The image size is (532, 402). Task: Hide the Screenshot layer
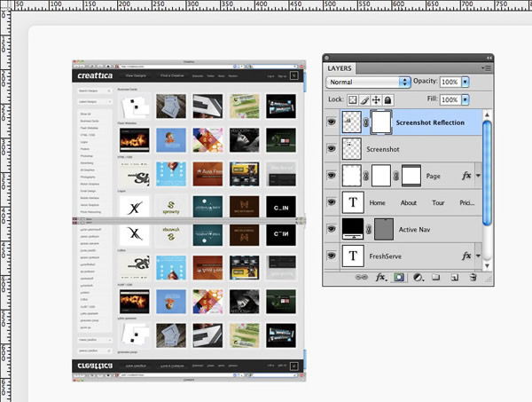pyautogui.click(x=332, y=148)
